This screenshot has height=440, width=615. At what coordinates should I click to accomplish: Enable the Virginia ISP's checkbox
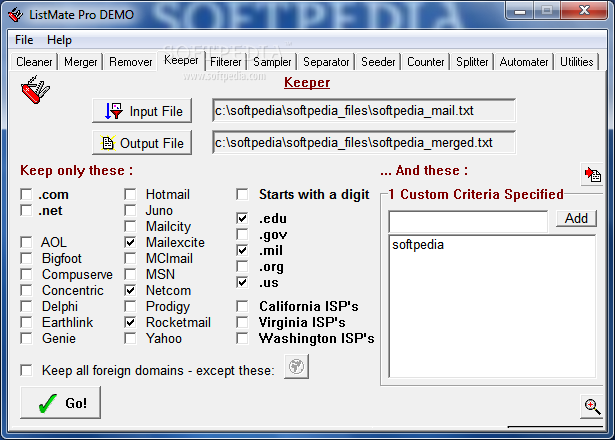click(x=242, y=322)
